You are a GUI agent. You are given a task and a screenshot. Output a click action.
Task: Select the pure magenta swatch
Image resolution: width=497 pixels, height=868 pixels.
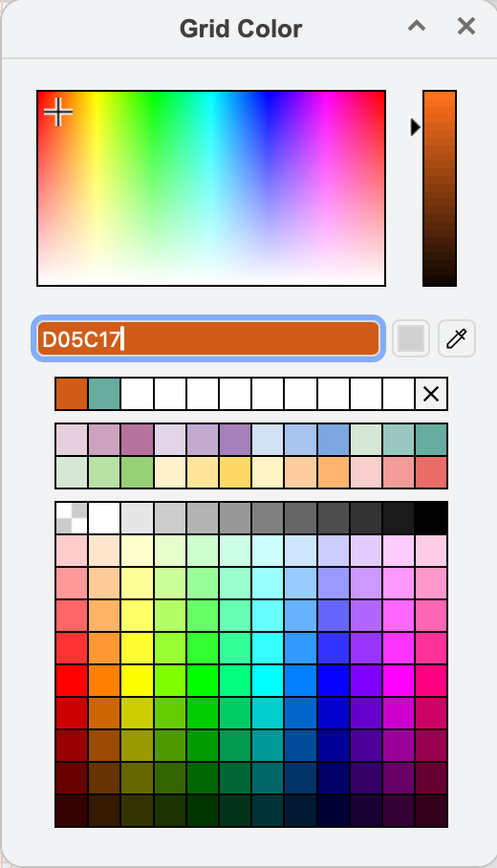pos(399,681)
